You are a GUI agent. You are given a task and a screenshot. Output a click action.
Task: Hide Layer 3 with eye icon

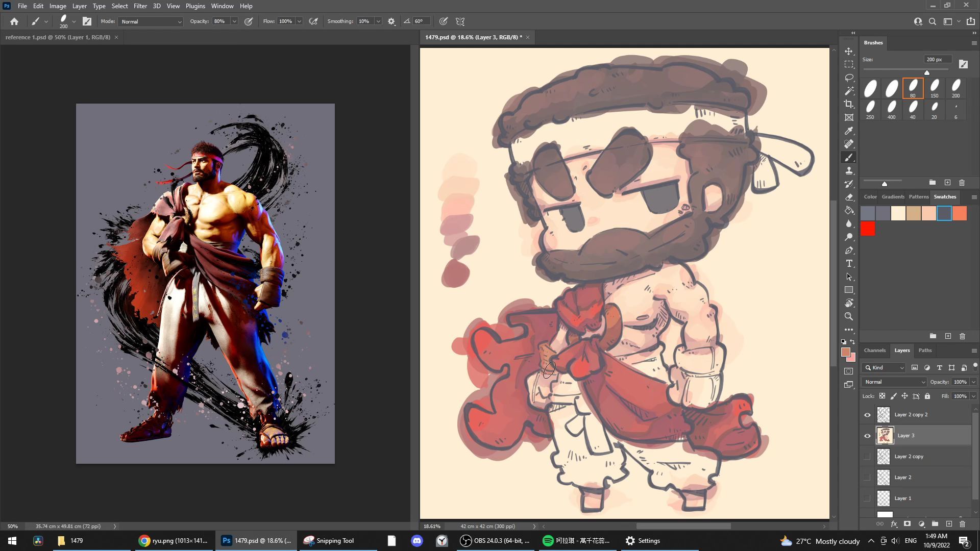click(x=867, y=436)
